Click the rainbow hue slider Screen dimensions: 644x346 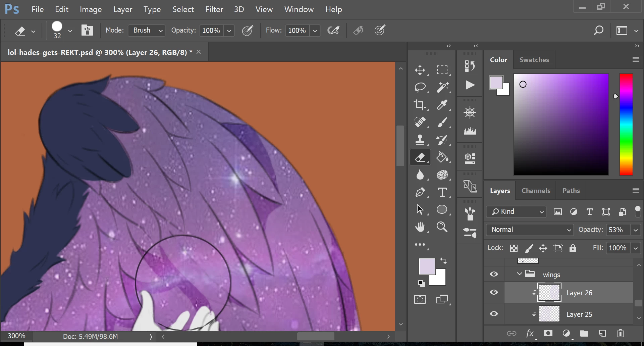626,124
